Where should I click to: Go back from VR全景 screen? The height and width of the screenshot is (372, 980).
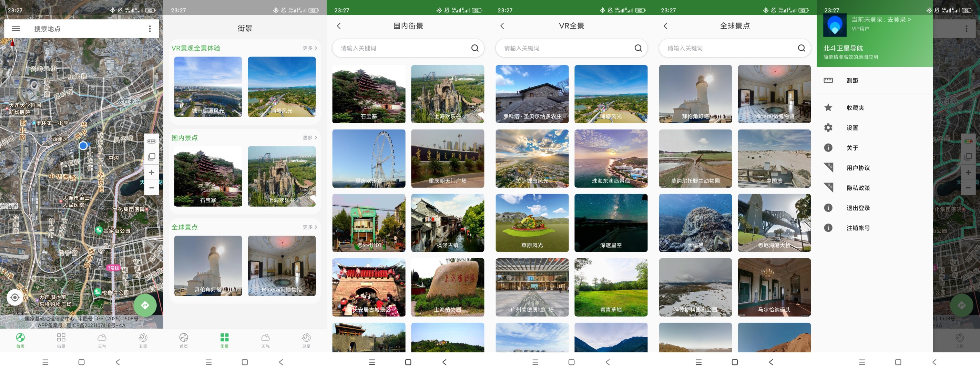(502, 26)
